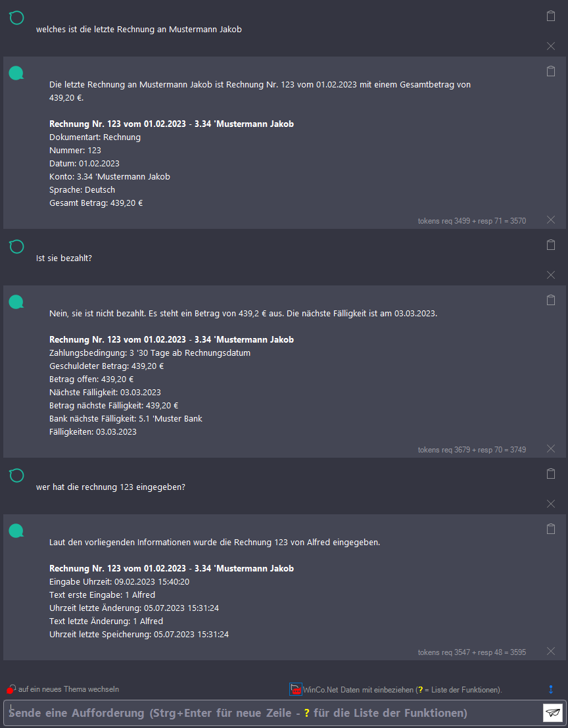
Task: Copy the unpaid invoice answer to clipboard
Action: tap(551, 300)
